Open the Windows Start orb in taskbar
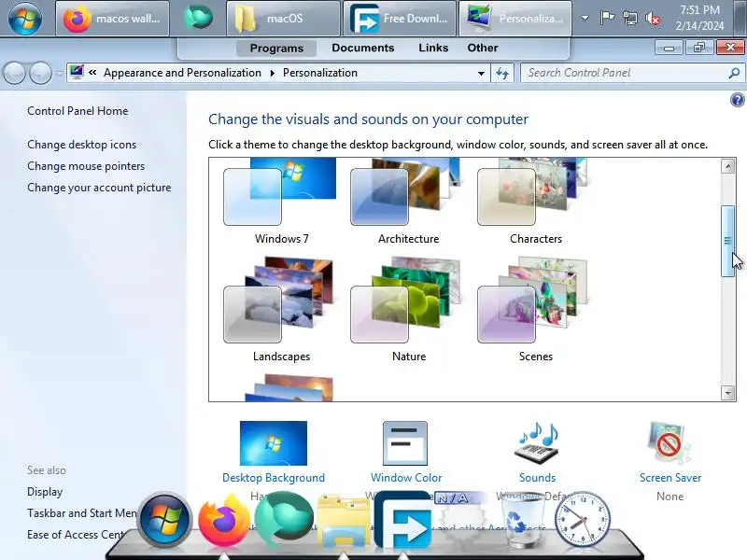The height and width of the screenshot is (560, 747). click(25, 18)
